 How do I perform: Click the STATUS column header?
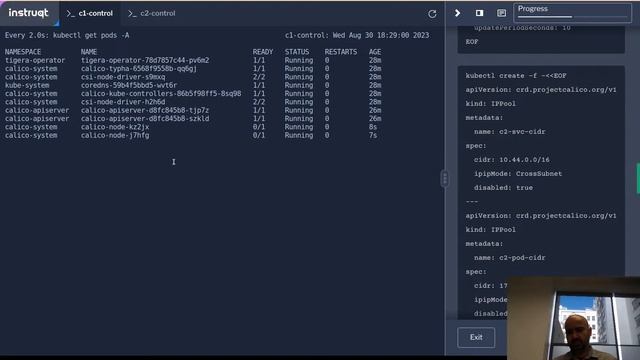[297, 52]
